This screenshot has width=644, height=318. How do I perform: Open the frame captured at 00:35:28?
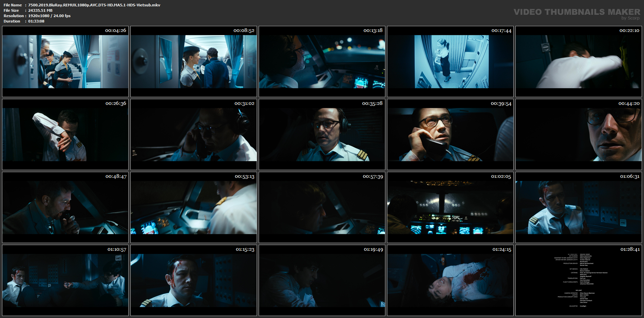(322, 134)
